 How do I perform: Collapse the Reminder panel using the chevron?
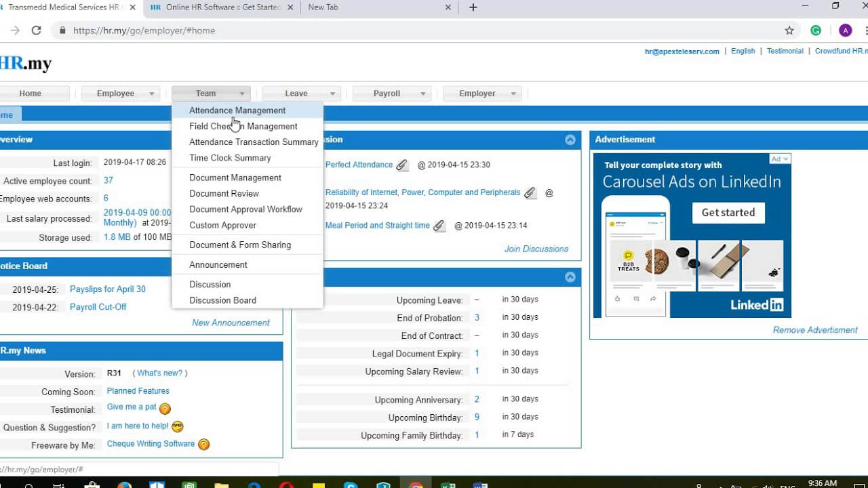[570, 277]
